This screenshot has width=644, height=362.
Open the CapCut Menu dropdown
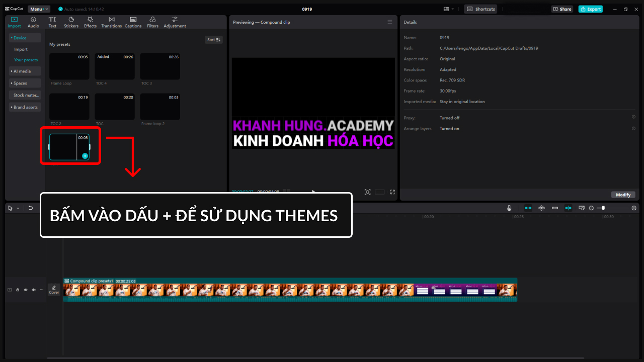point(39,9)
